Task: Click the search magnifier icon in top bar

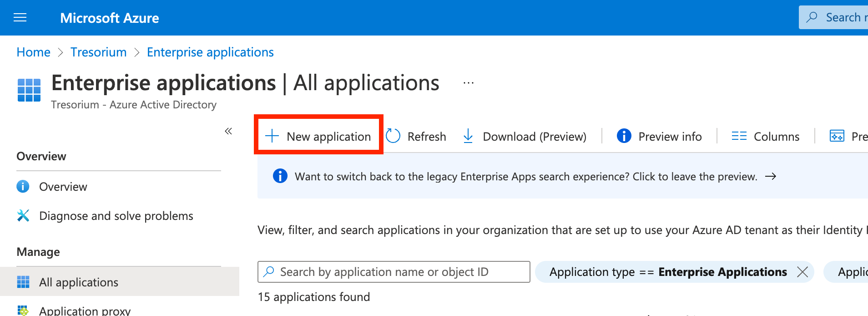Action: tap(812, 17)
